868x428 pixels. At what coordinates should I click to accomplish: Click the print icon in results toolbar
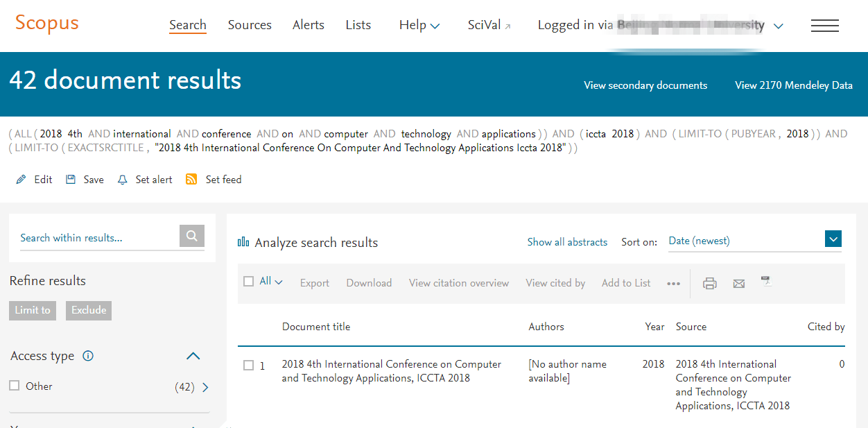point(709,283)
